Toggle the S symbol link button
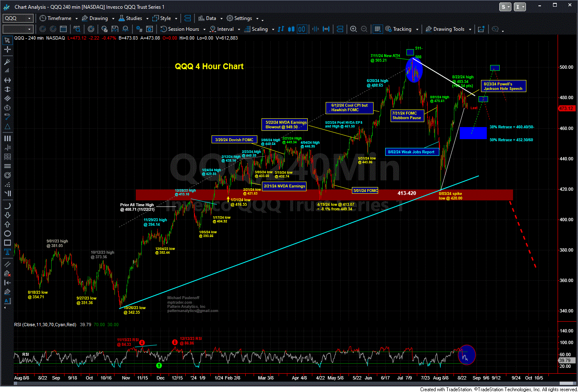This screenshot has width=578, height=392. coord(505,7)
